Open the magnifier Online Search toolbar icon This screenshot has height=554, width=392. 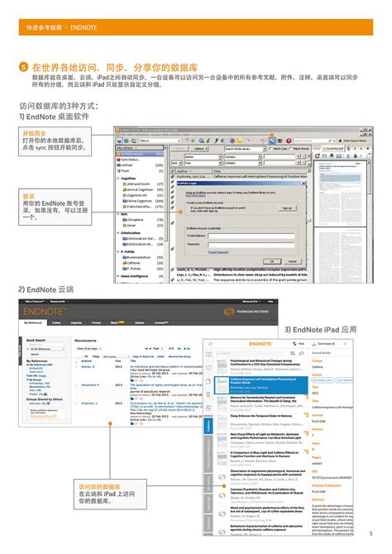point(201,141)
